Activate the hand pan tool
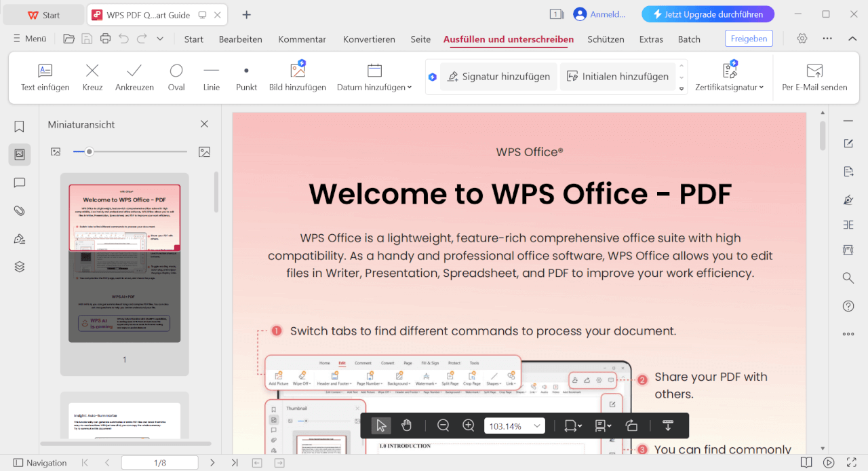This screenshot has width=868, height=471. click(x=406, y=426)
